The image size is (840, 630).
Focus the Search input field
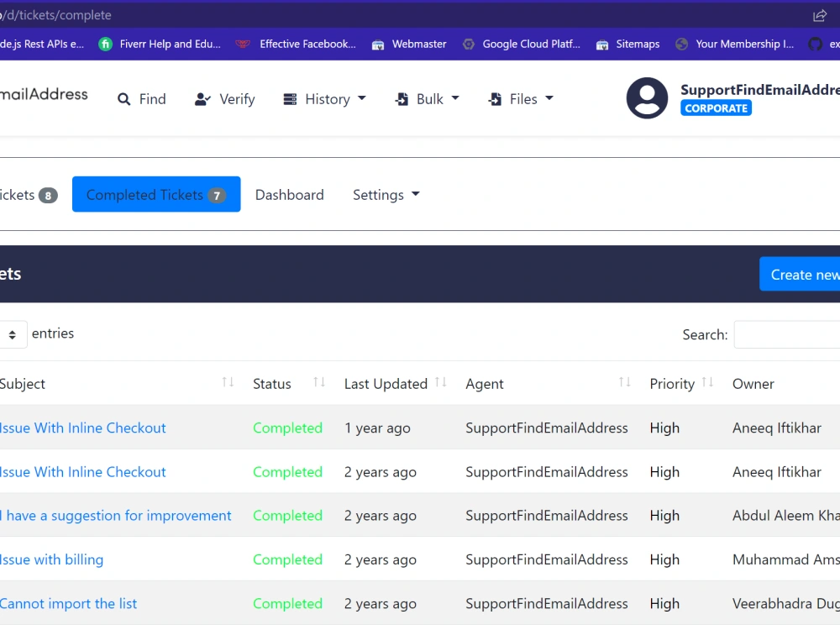pos(786,335)
